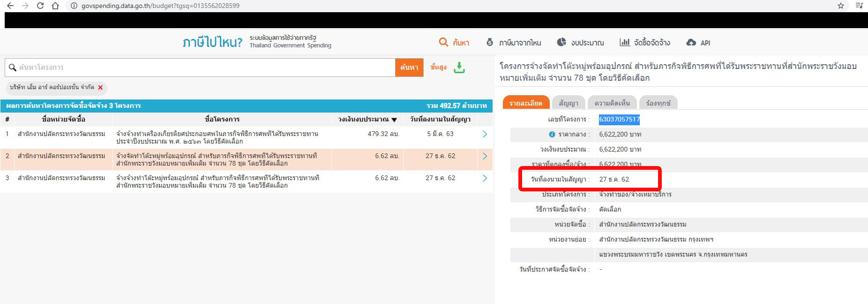The width and height of the screenshot is (868, 304).
Task: Switch to the สัญญา tab
Action: coord(568,103)
